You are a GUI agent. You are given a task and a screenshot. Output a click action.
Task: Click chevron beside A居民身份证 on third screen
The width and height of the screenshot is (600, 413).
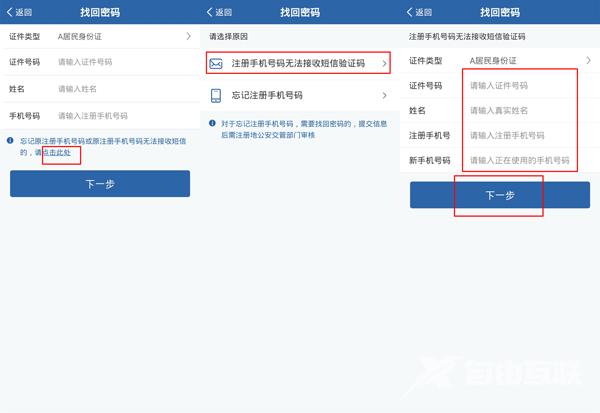tap(589, 60)
